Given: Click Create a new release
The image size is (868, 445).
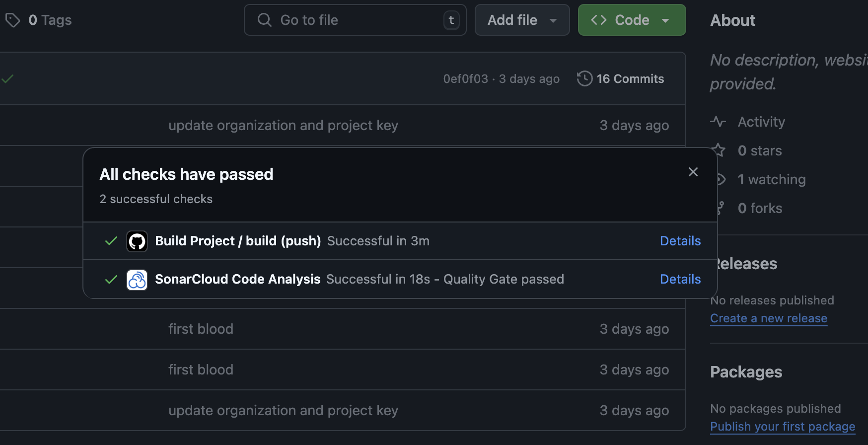Looking at the screenshot, I should 769,318.
